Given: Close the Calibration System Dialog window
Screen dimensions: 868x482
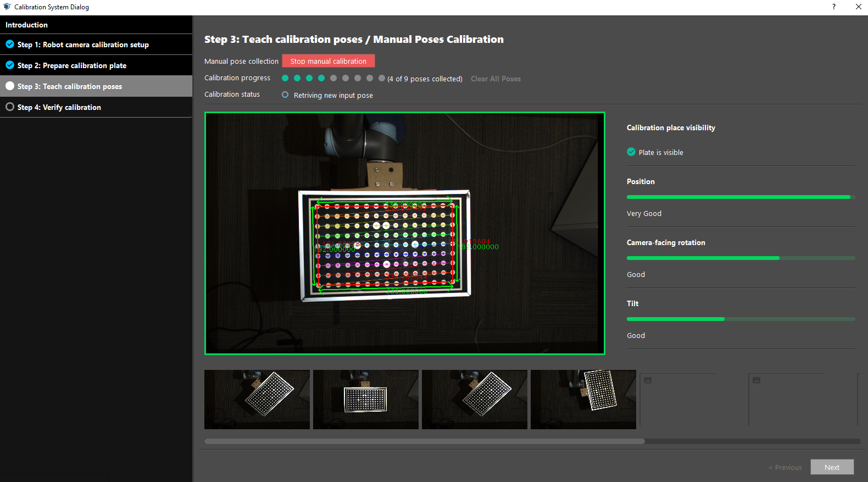Looking at the screenshot, I should pos(858,7).
